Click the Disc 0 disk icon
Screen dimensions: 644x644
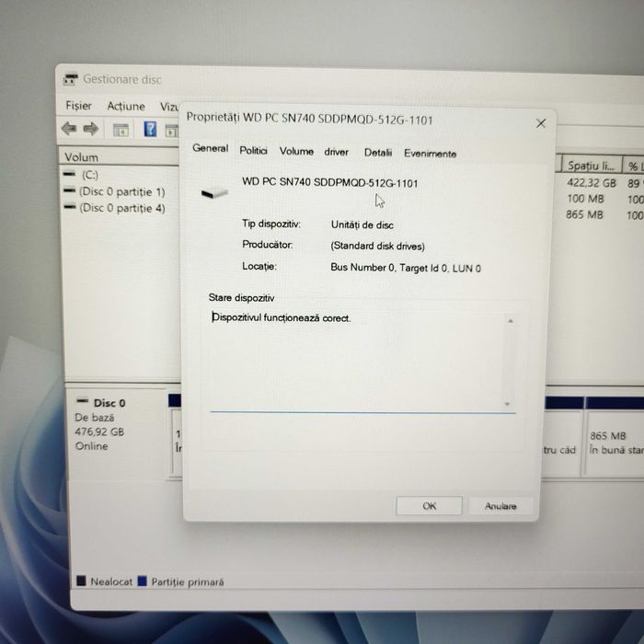[83, 400]
